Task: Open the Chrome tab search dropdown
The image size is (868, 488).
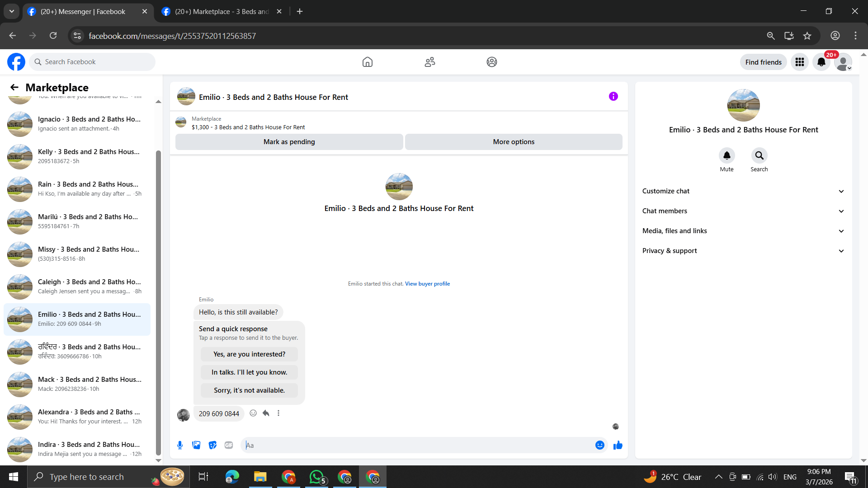Action: tap(12, 11)
